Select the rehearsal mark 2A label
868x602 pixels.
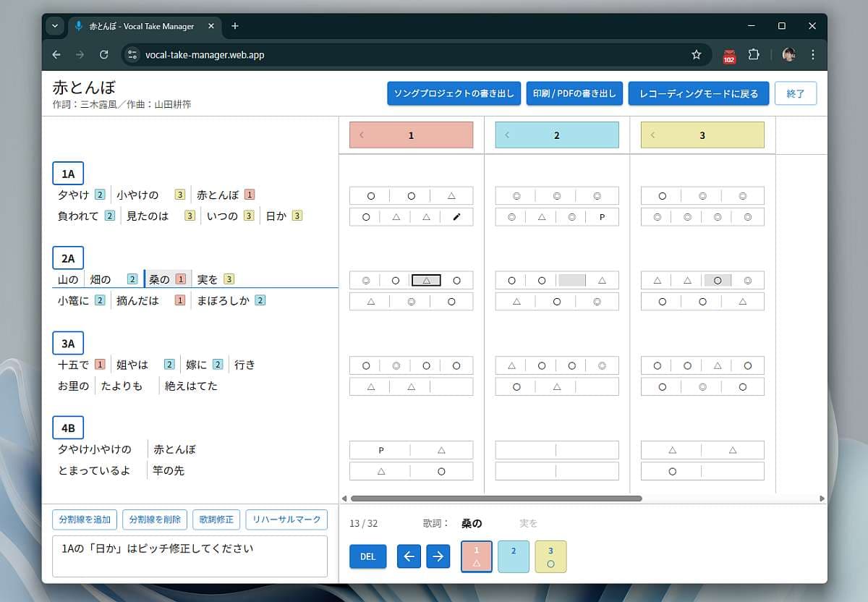(68, 258)
